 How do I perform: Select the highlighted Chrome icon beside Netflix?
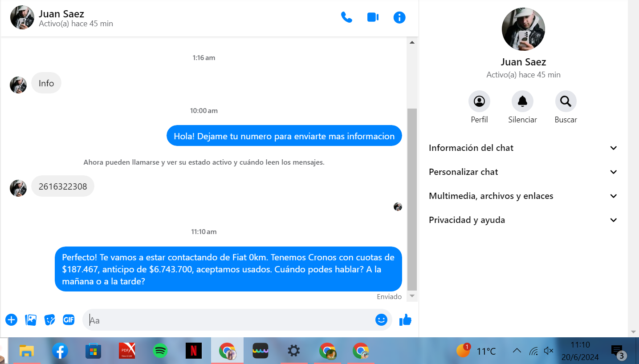pyautogui.click(x=227, y=351)
